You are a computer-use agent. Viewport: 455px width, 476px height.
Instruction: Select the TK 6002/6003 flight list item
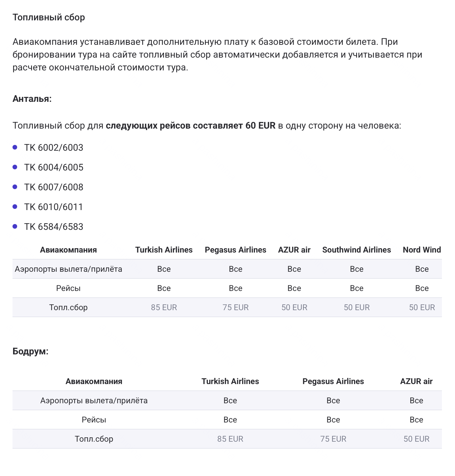[54, 148]
